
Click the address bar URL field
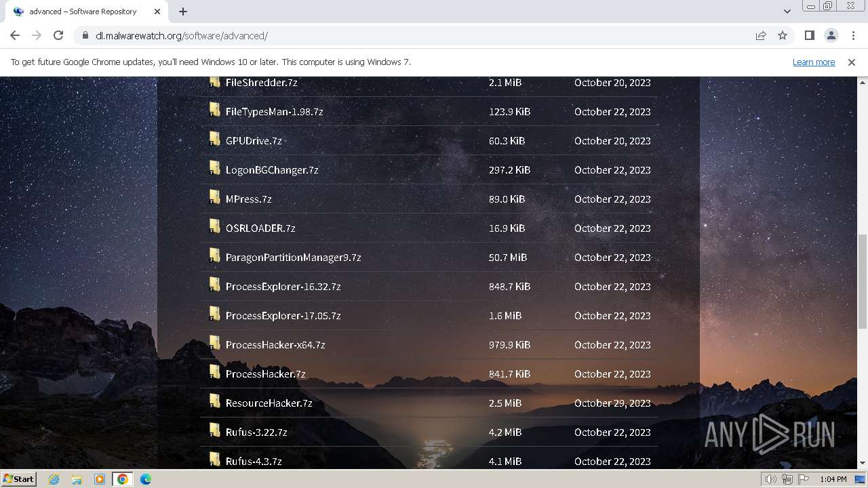pos(414,35)
